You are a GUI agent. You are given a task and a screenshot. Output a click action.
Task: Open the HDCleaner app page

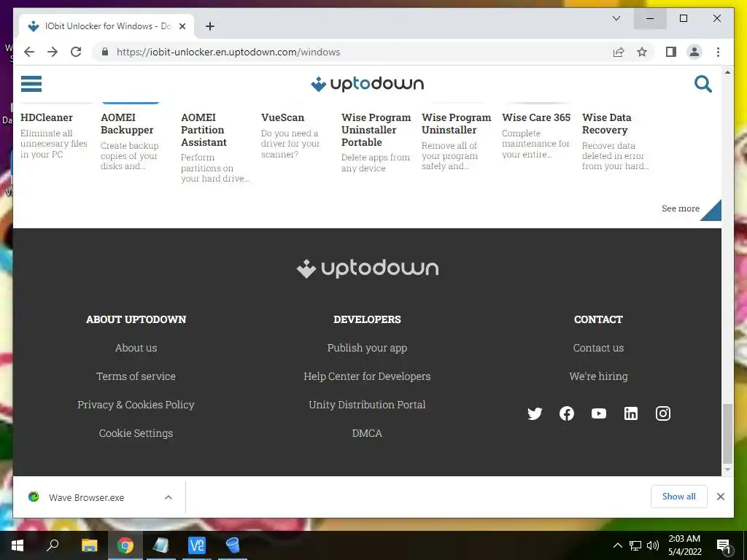pyautogui.click(x=46, y=117)
